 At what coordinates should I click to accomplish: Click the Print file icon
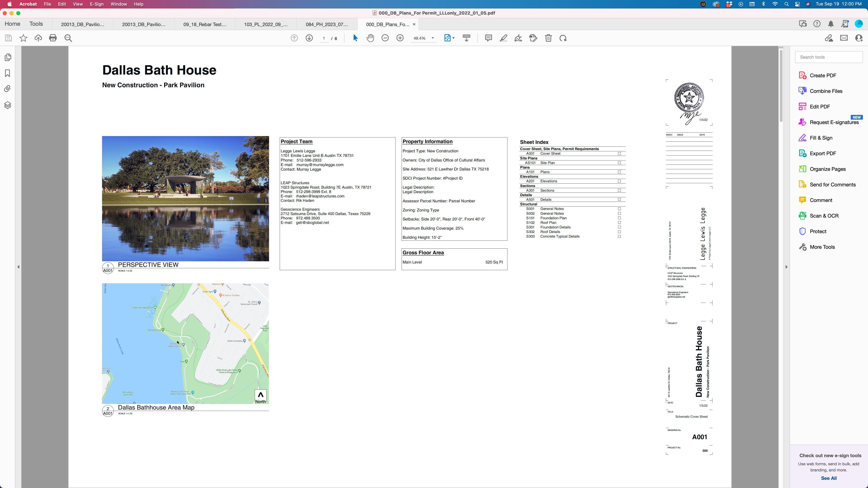53,38
